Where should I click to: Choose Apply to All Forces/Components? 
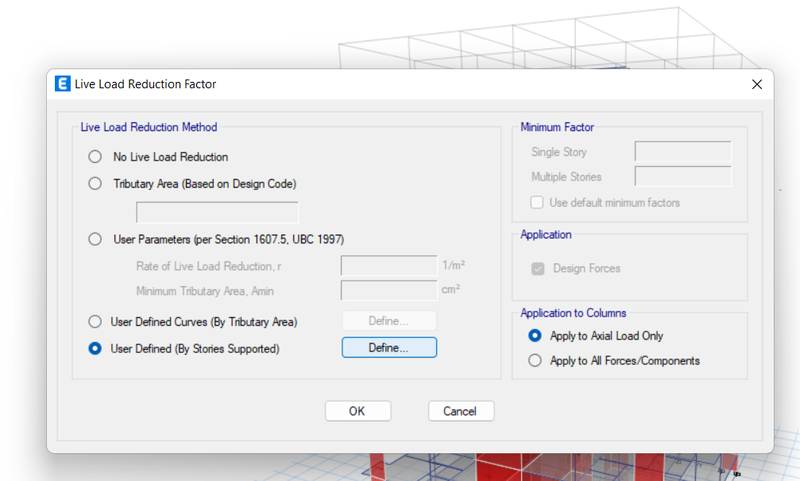[535, 361]
